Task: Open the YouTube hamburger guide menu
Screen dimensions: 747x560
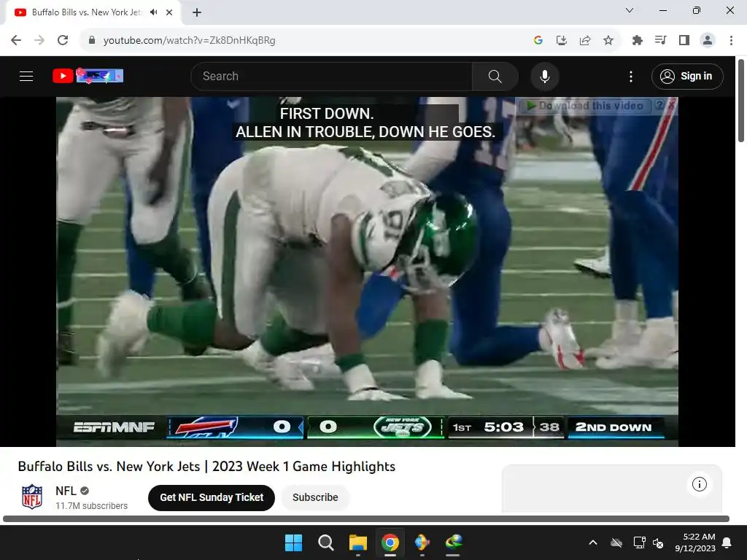Action: pyautogui.click(x=26, y=76)
